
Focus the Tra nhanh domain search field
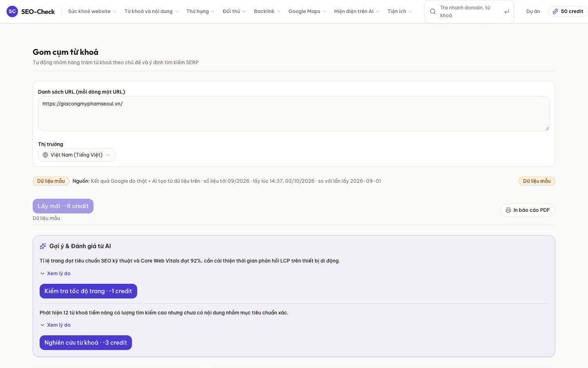[x=469, y=11]
